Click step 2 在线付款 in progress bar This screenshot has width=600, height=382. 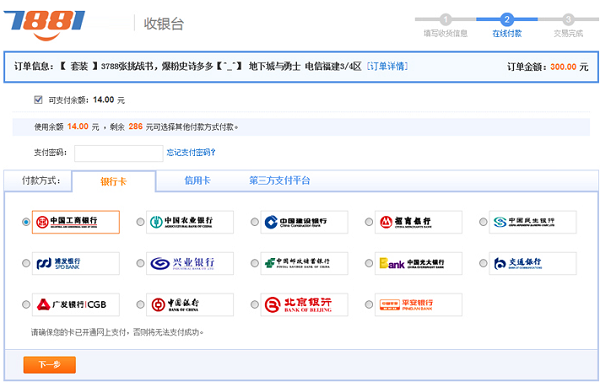click(507, 26)
